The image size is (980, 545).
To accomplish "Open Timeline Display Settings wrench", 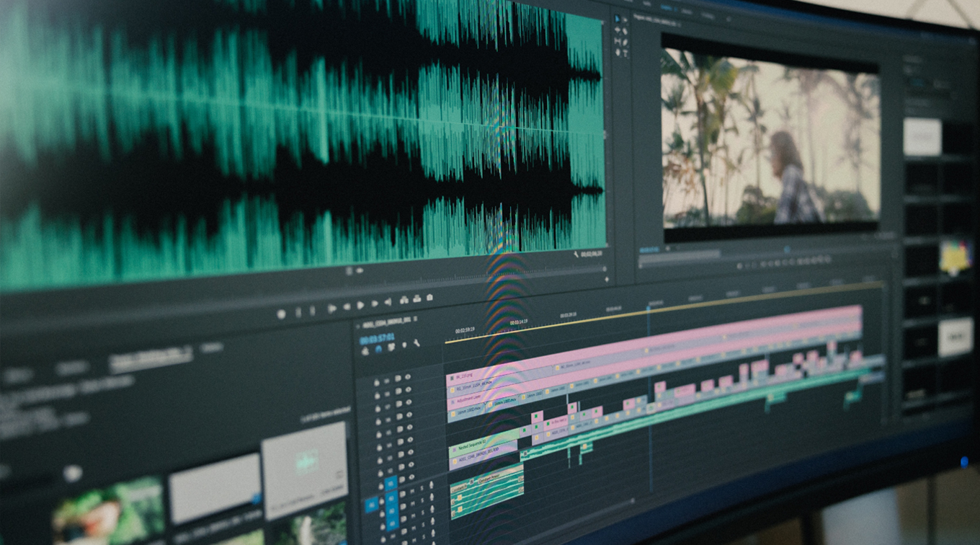I will point(416,343).
